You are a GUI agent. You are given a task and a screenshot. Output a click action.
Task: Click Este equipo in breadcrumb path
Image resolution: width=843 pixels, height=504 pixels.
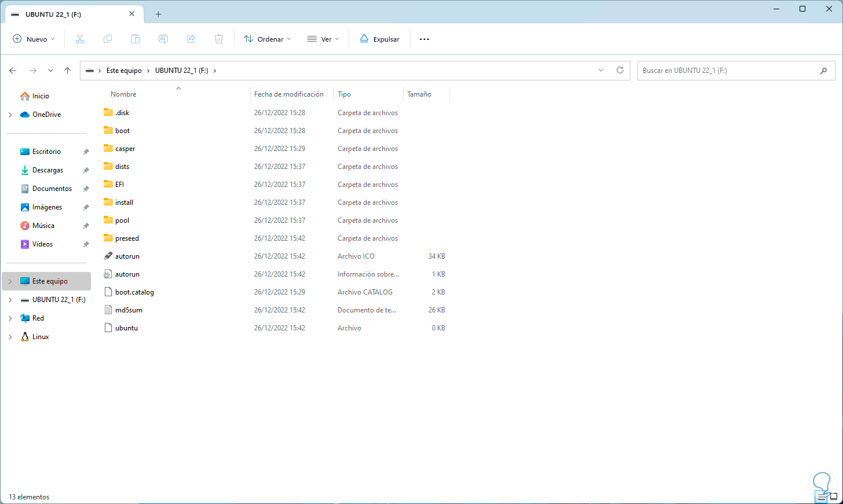click(124, 71)
